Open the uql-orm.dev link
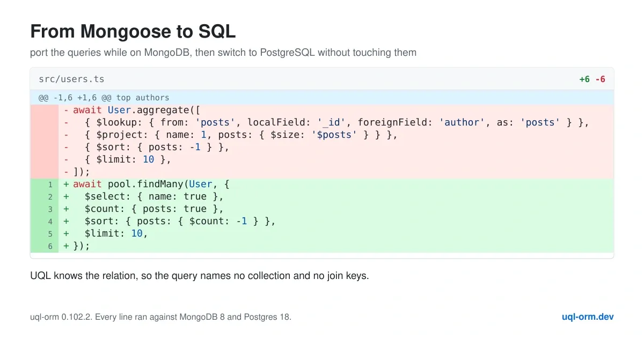The image size is (644, 338). (588, 317)
